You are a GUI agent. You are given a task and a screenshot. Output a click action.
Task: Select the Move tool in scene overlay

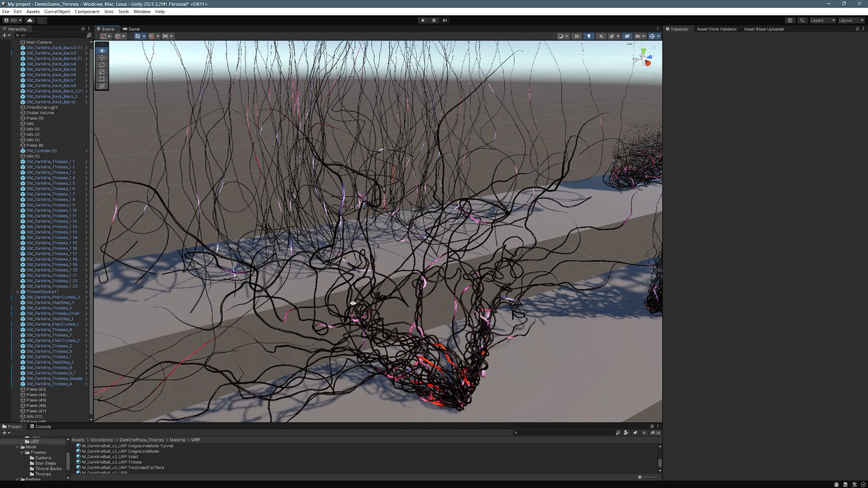tap(102, 58)
